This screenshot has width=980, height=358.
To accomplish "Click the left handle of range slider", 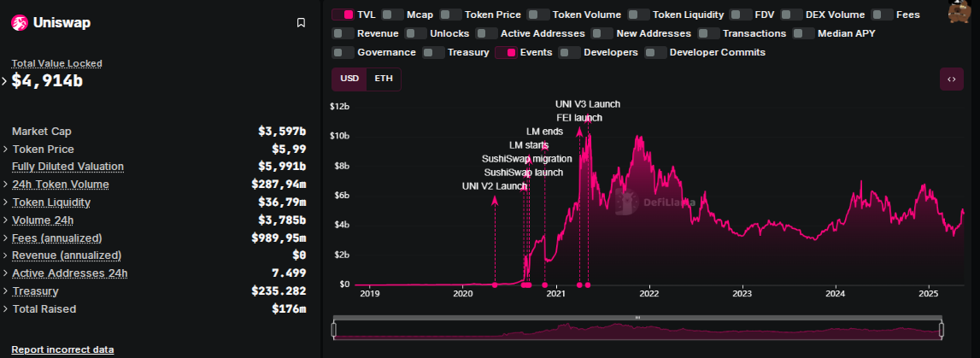I will pos(334,330).
